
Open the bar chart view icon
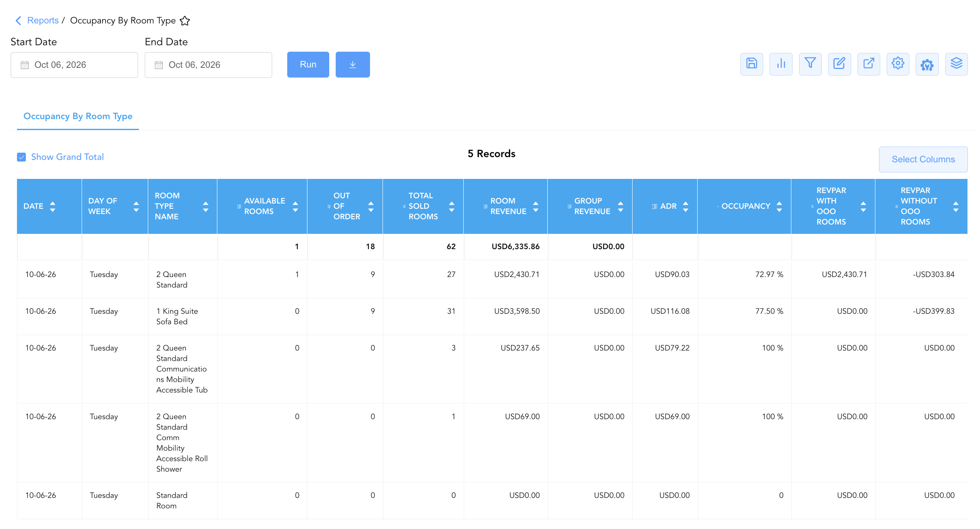point(781,64)
